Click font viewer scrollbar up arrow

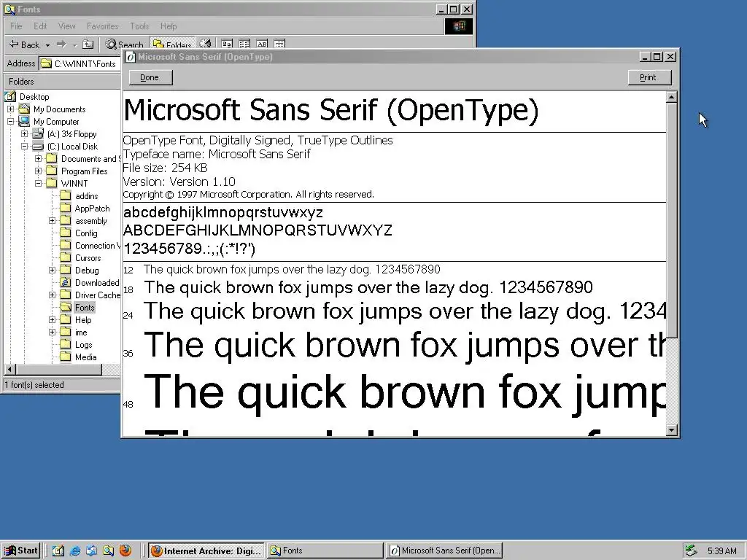click(x=671, y=97)
